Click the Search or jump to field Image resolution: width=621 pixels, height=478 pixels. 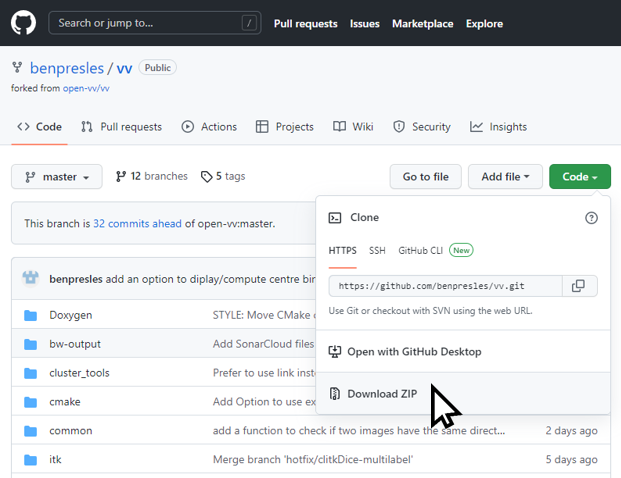tap(154, 23)
